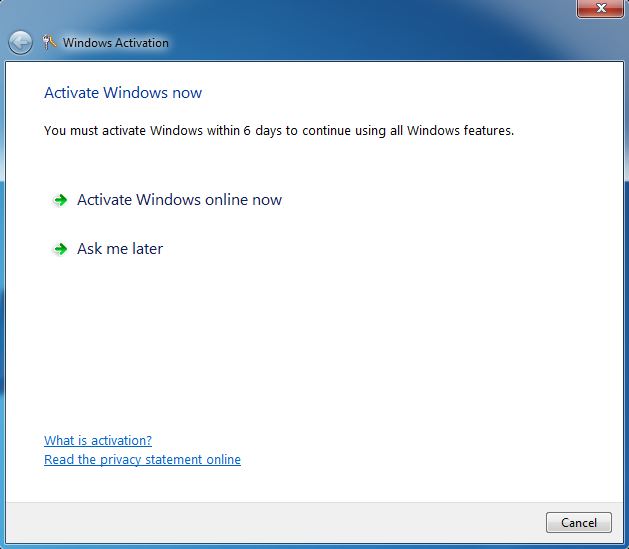Viewport: 629px width, 549px height.
Task: Click the 'activate Windows within 6 days' message
Action: point(279,131)
